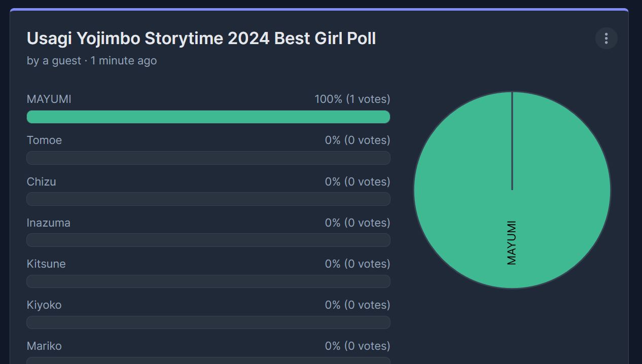Click the Mariko option label
This screenshot has width=642, height=364.
(x=44, y=346)
